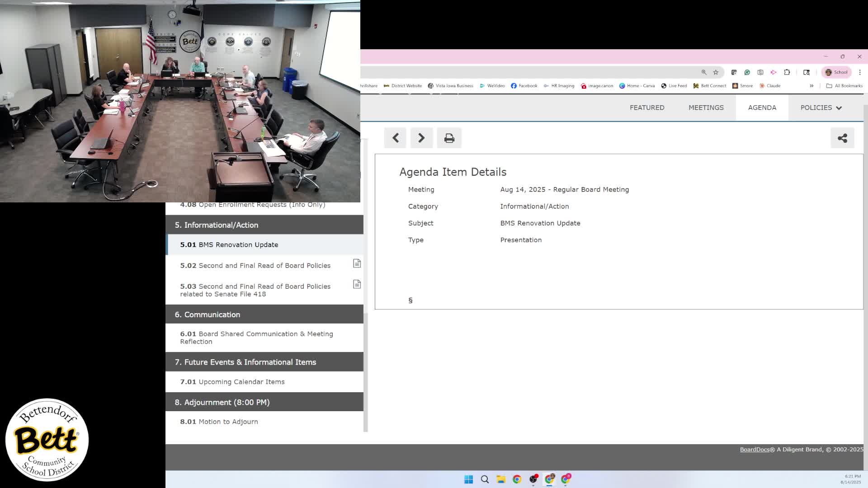This screenshot has width=868, height=488.
Task: Open Chrome extensions puzzle icon
Action: coord(787,72)
